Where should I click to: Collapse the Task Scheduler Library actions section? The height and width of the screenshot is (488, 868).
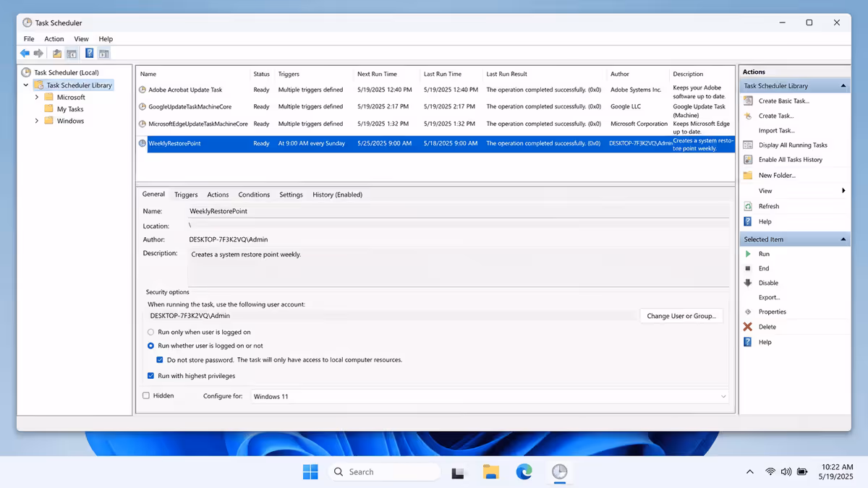(x=843, y=86)
